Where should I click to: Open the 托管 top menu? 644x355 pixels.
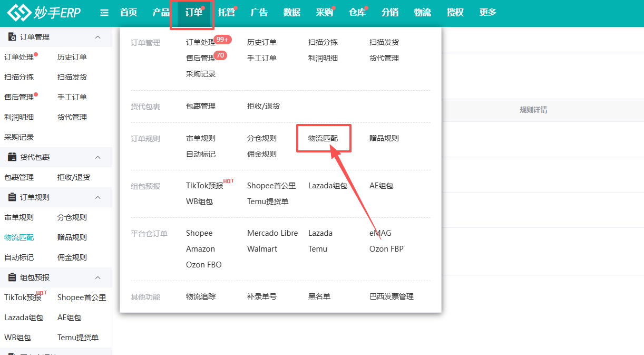(x=227, y=13)
